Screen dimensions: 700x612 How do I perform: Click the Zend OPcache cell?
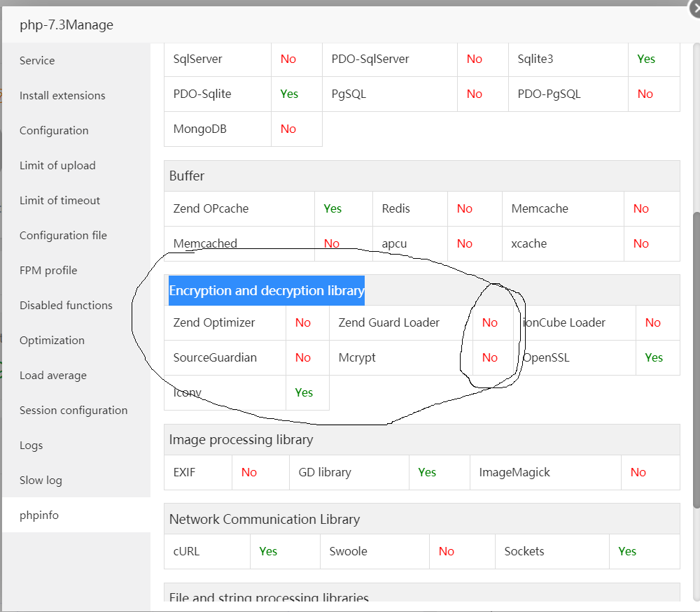tap(211, 208)
